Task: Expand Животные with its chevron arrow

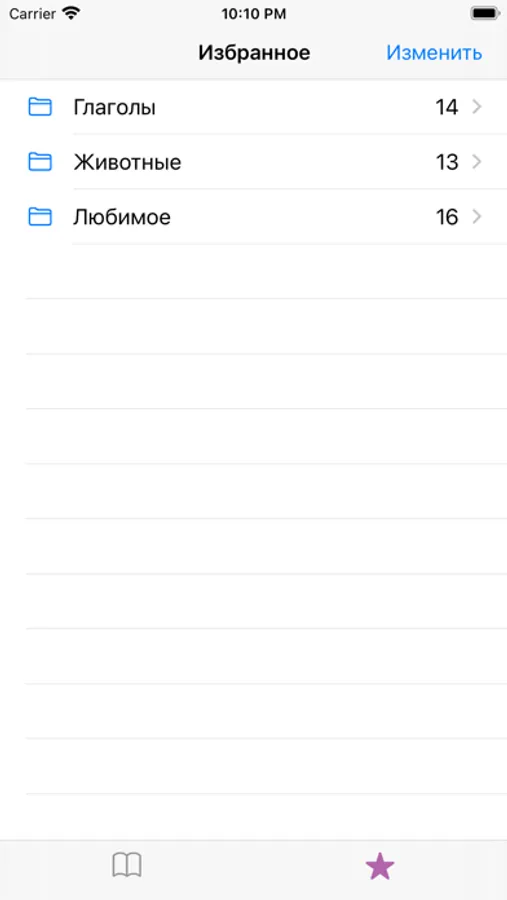Action: pyautogui.click(x=477, y=162)
